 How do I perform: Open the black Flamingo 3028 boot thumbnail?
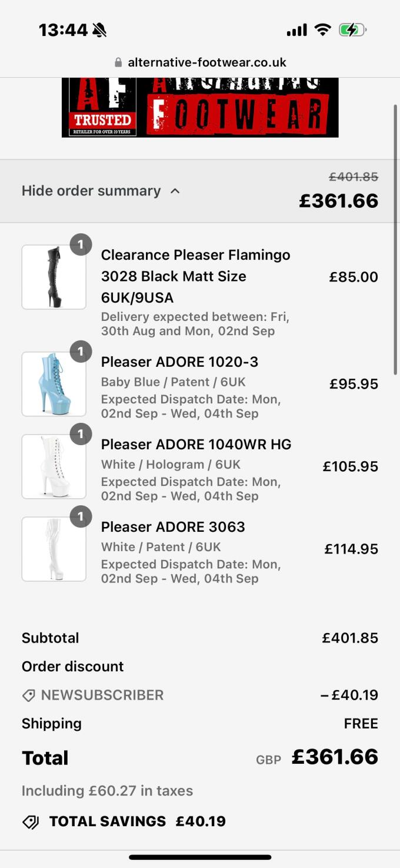(54, 277)
